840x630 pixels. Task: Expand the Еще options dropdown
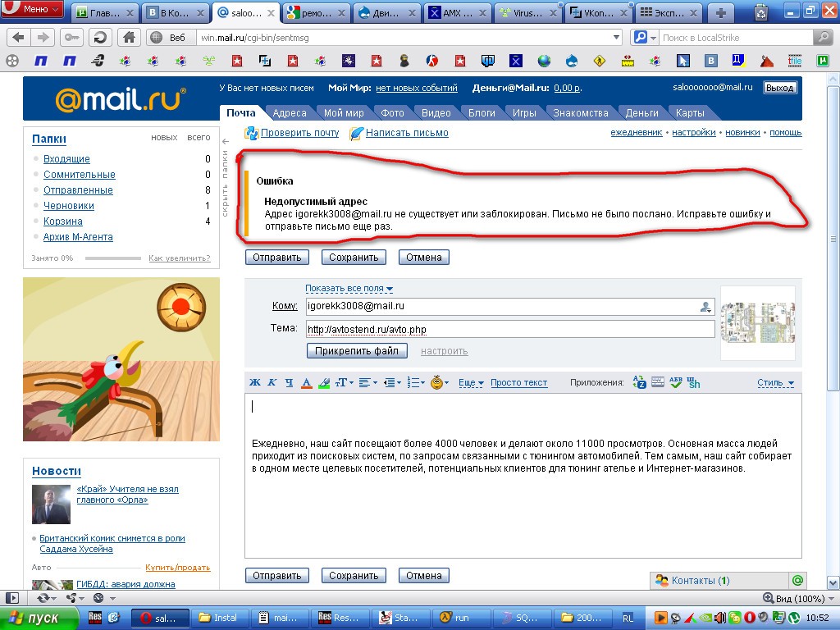pos(471,382)
